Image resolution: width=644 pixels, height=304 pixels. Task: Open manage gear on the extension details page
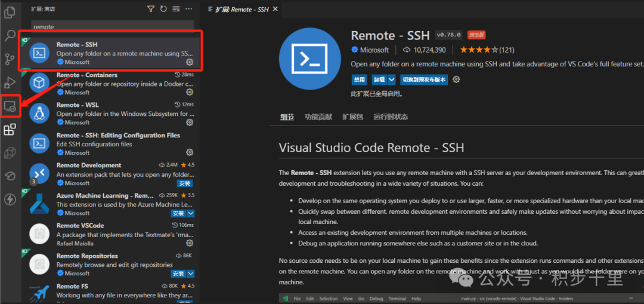pyautogui.click(x=456, y=79)
